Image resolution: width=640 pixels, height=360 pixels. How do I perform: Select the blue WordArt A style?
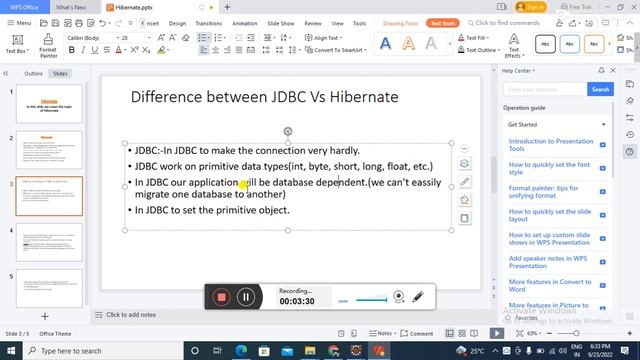point(385,43)
